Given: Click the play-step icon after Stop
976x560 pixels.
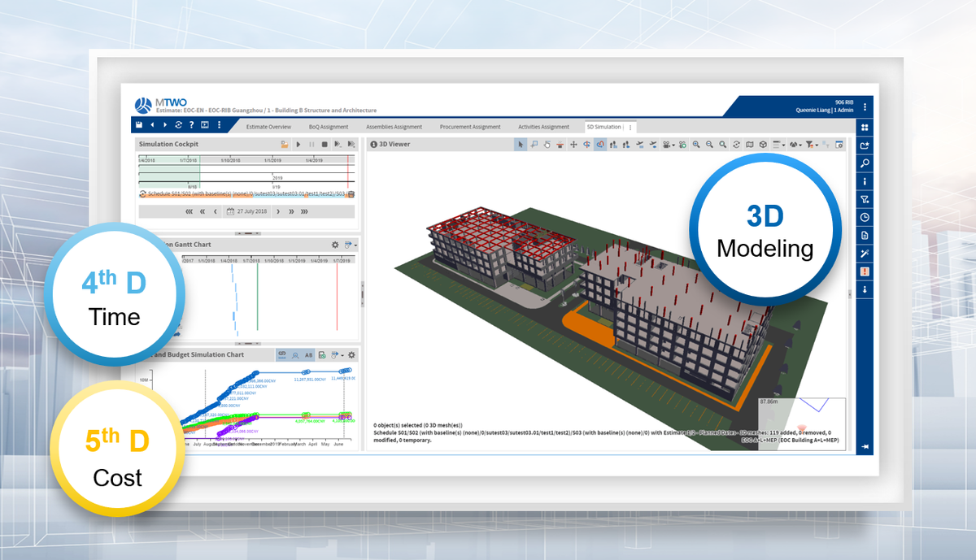Looking at the screenshot, I should coord(338,144).
